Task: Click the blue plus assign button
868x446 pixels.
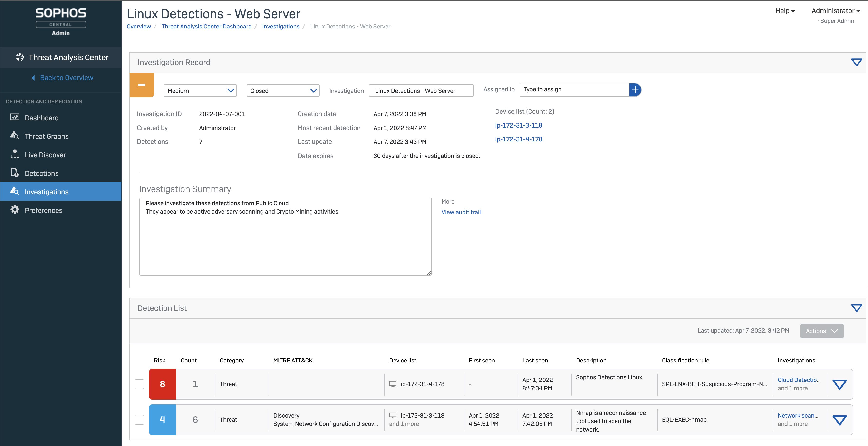Action: 635,90
